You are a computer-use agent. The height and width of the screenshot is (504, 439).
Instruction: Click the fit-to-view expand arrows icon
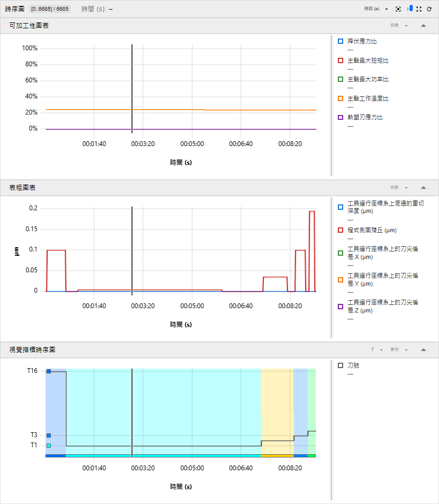[419, 9]
